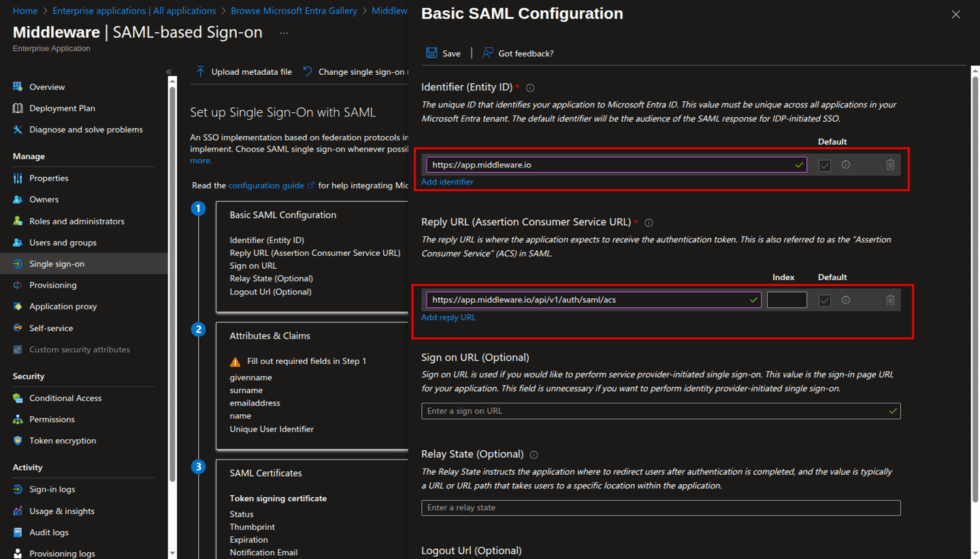Open the info tooltip beside Identifier (Entity ID)
The width and height of the screenshot is (980, 559).
(529, 87)
